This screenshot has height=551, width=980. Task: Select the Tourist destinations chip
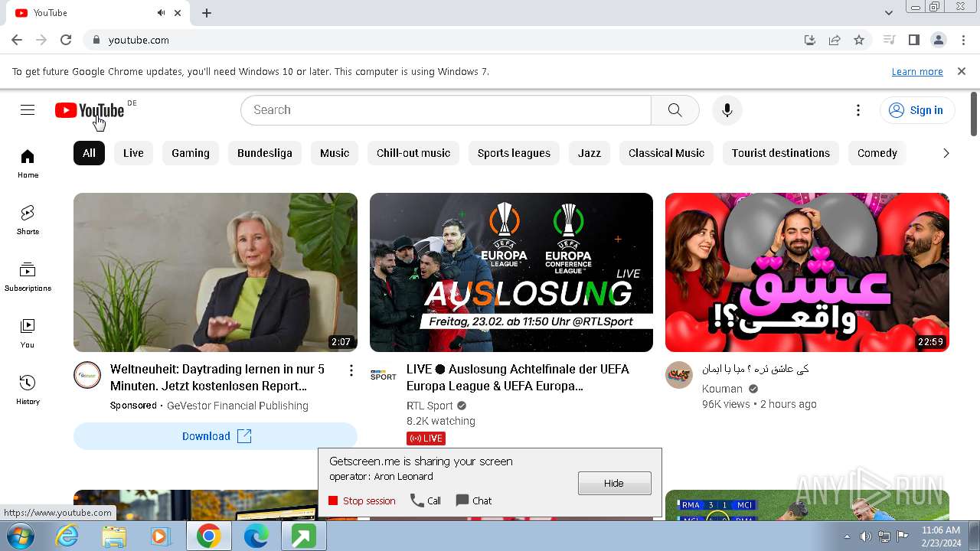tap(781, 153)
